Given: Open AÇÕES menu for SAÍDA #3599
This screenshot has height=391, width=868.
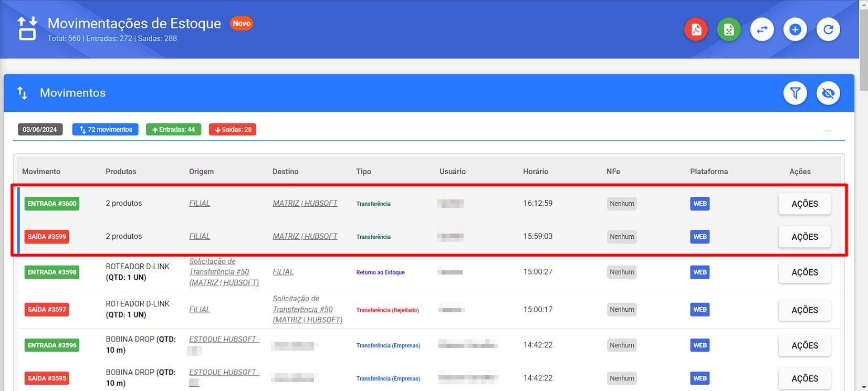Looking at the screenshot, I should coord(804,237).
